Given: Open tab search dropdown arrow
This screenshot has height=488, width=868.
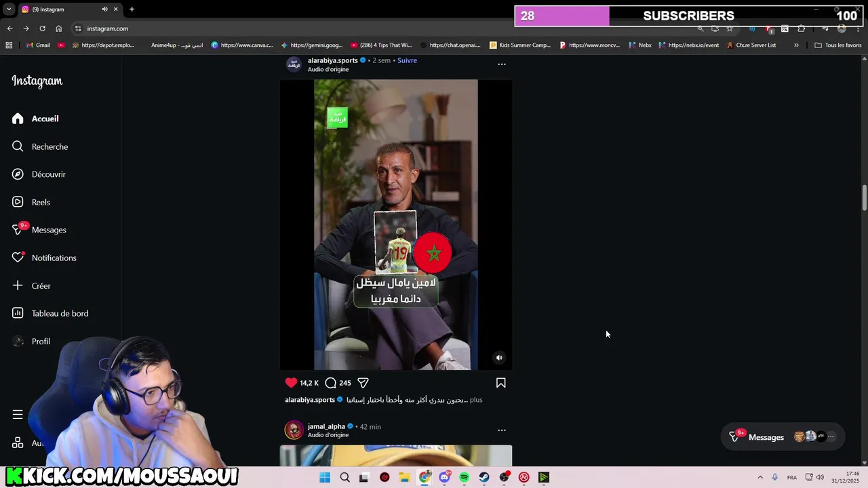Looking at the screenshot, I should (x=9, y=9).
